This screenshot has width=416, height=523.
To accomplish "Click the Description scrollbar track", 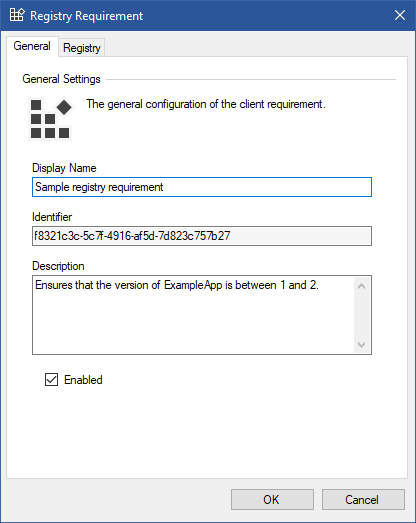I will [362, 315].
